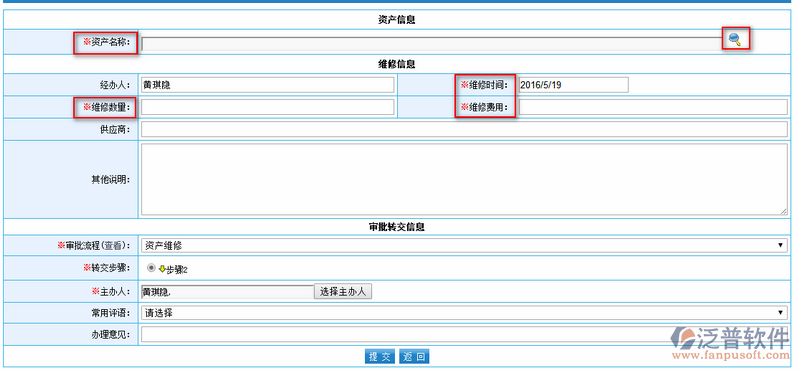Click the 办理意见 input field
The image size is (800, 371).
point(464,334)
